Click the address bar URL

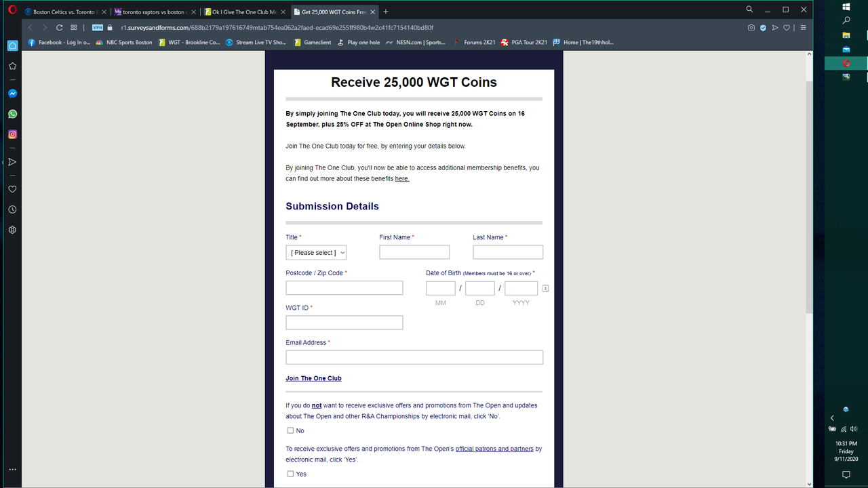277,28
